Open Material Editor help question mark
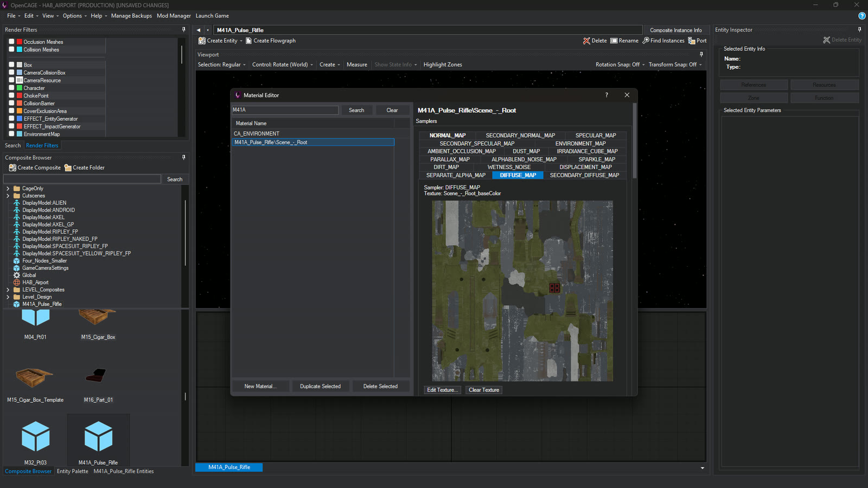This screenshot has width=868, height=488. 607,95
